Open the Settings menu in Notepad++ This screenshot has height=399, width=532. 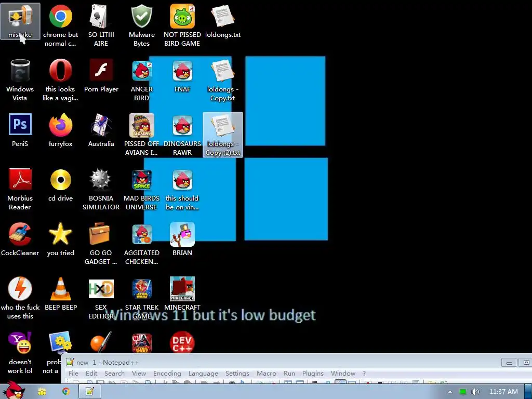237,373
